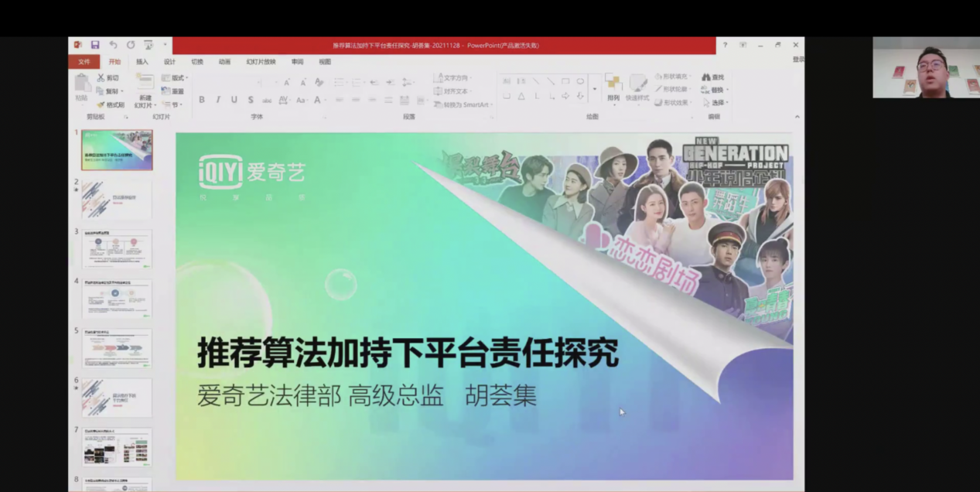Activate Format Painter (格式刷)
This screenshot has height=492, width=980.
coord(110,104)
